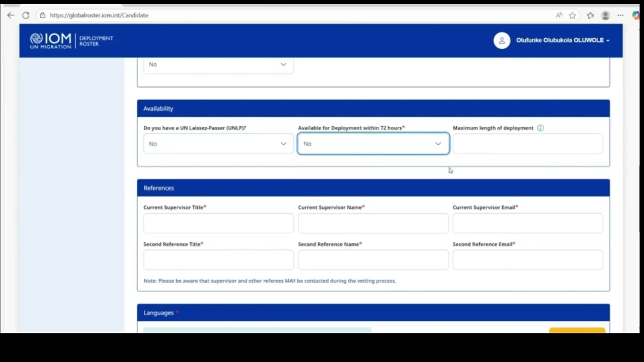
Task: Click the IOM UN Migration logo
Action: pos(50,41)
